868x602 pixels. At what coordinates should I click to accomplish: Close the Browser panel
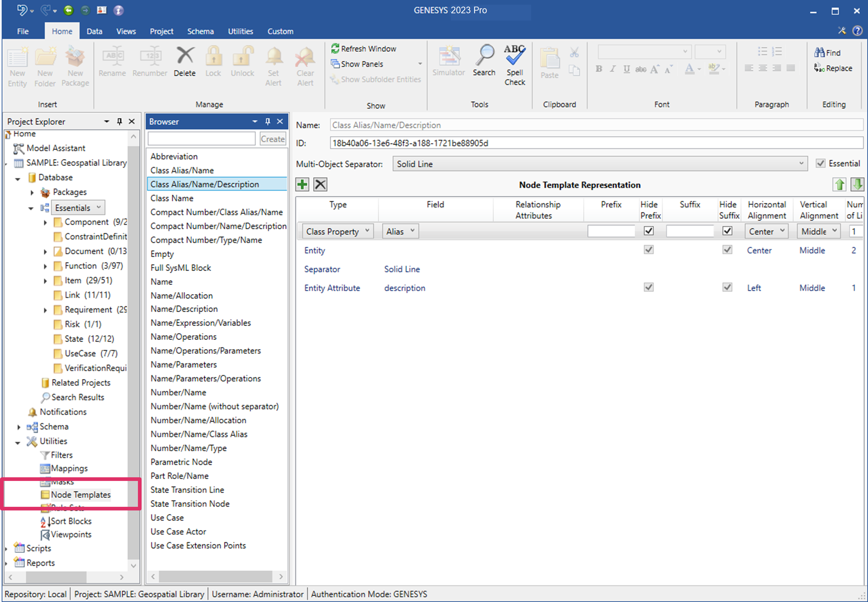(280, 121)
